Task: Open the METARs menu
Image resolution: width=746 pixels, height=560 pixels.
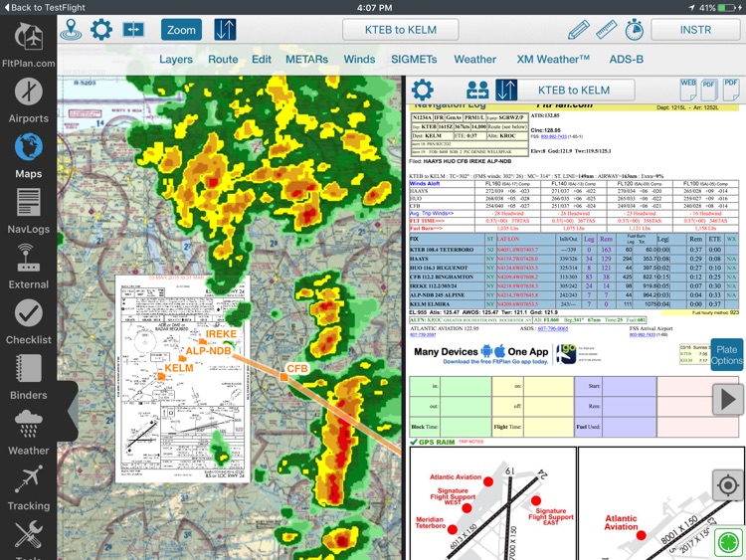Action: pos(306,59)
